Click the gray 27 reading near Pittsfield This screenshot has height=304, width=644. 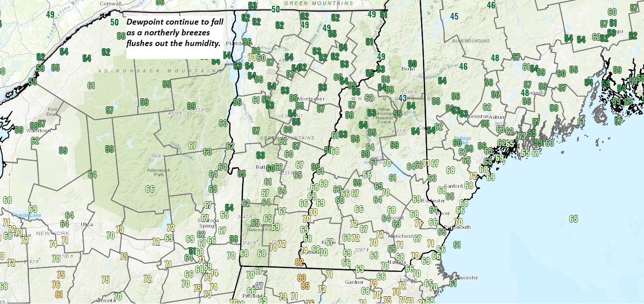(259, 286)
